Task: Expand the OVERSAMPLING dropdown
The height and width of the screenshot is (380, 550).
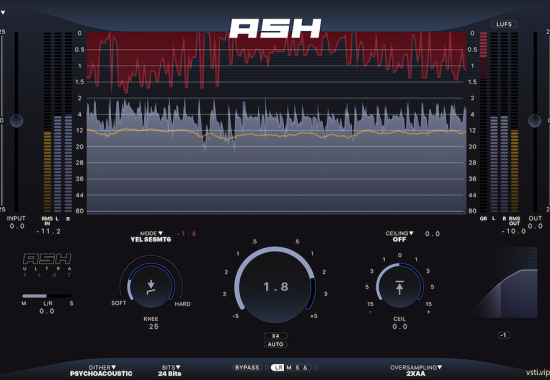Action: [416, 371]
